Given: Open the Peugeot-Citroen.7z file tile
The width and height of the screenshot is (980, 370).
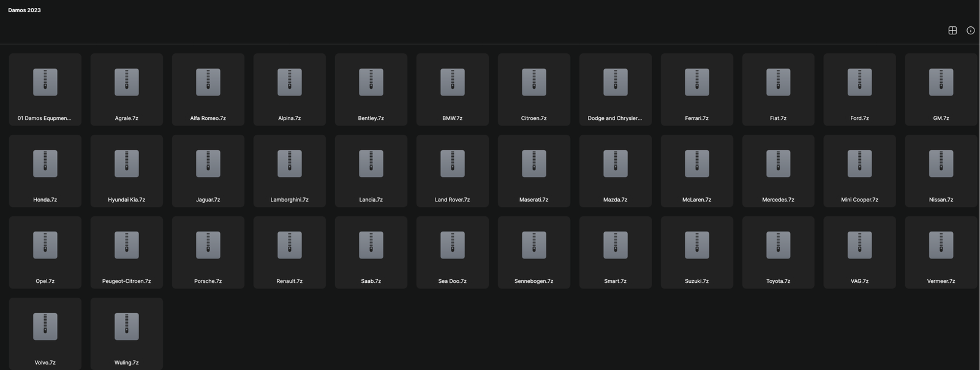Looking at the screenshot, I should [x=127, y=252].
